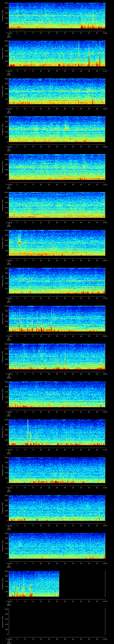This screenshot has height=644, width=114.
Task: Click the empty 17:35:00 spectrogram panel
Action: [57, 621]
